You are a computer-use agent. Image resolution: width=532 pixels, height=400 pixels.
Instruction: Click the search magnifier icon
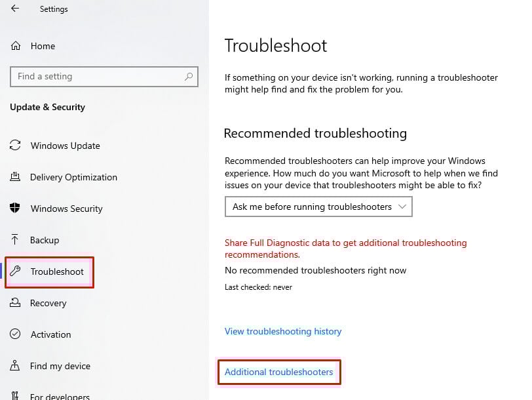(189, 77)
